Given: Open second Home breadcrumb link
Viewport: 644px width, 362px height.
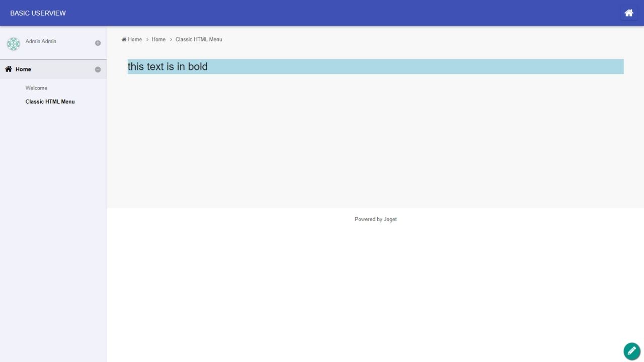Looking at the screenshot, I should point(158,40).
